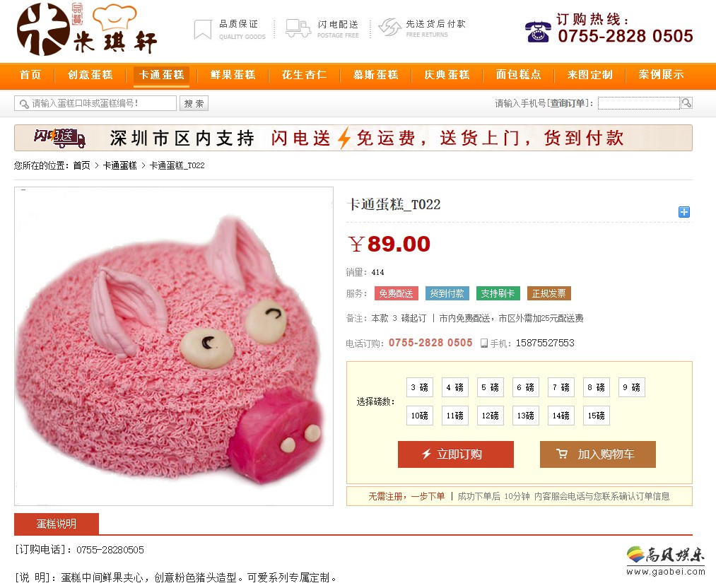The width and height of the screenshot is (716, 588).
Task: Click the cake flavor search input field
Action: point(95,103)
